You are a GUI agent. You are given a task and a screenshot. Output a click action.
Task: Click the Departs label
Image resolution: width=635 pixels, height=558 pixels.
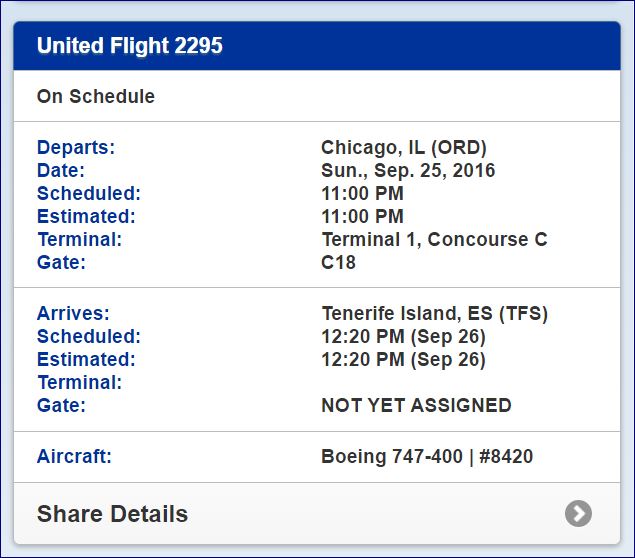pos(76,147)
